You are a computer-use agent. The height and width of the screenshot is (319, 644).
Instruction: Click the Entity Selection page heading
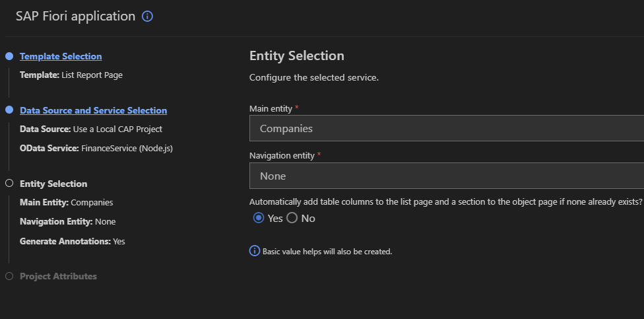(296, 56)
